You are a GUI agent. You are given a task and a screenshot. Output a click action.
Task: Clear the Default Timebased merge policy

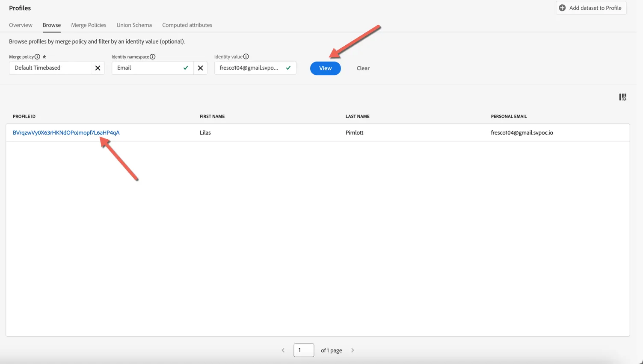click(x=98, y=68)
